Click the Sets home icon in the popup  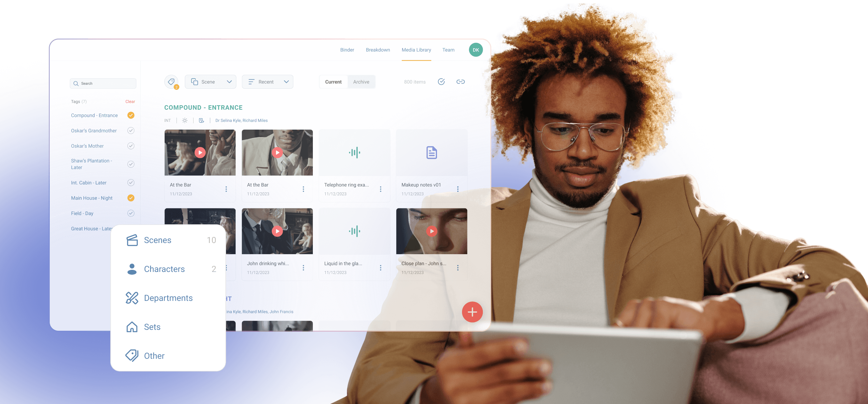[x=132, y=327]
